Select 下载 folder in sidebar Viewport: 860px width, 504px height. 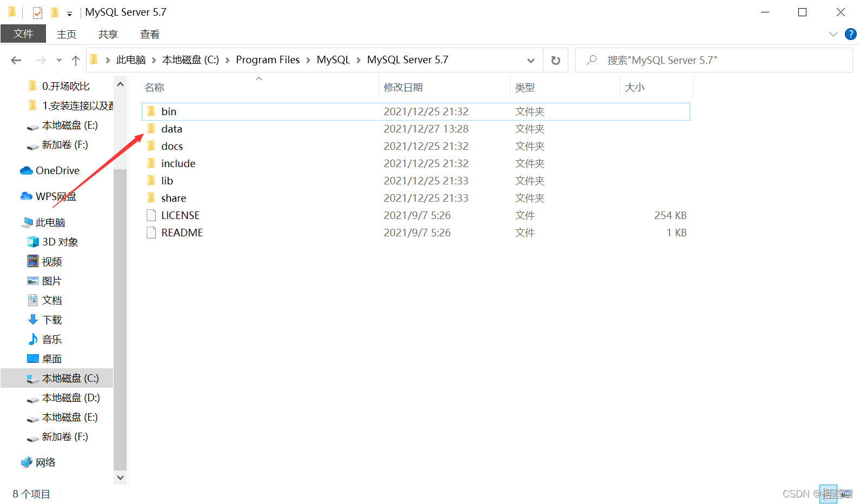pos(44,320)
